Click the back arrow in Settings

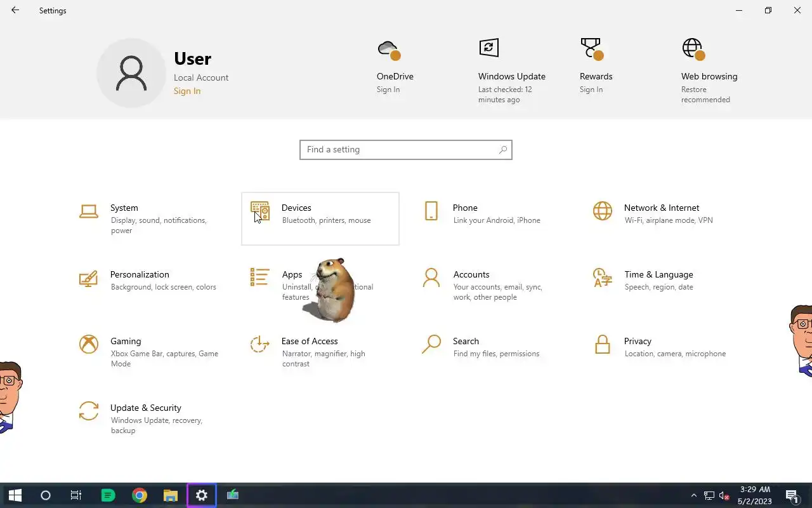[x=15, y=10]
